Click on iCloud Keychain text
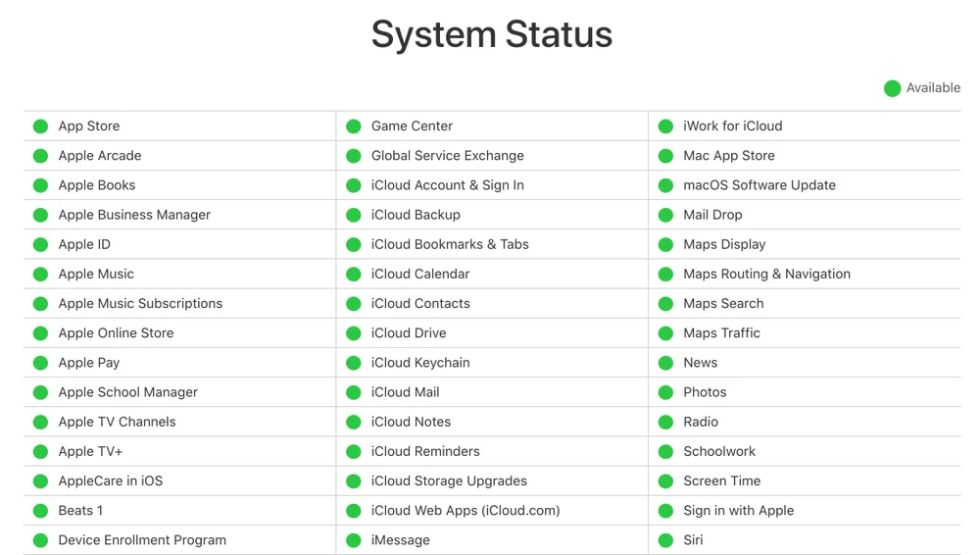 click(x=420, y=363)
